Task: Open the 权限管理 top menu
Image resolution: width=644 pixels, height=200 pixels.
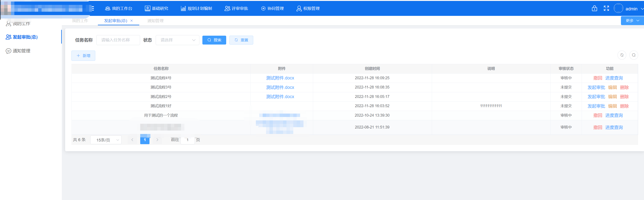Action: 308,8
